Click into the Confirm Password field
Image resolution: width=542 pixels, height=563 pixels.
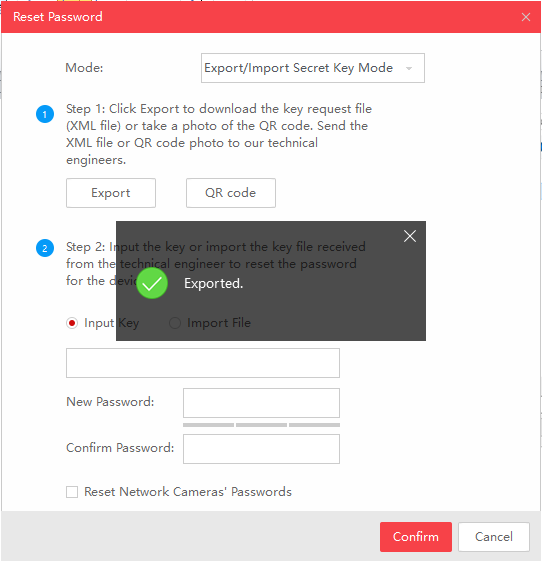point(261,449)
